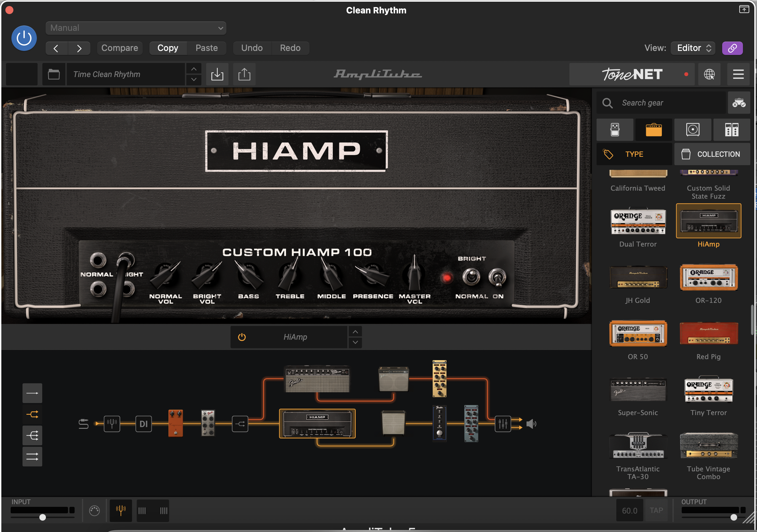Screen dimensions: 757x532
Task: Click the Undo button
Action: coord(252,48)
